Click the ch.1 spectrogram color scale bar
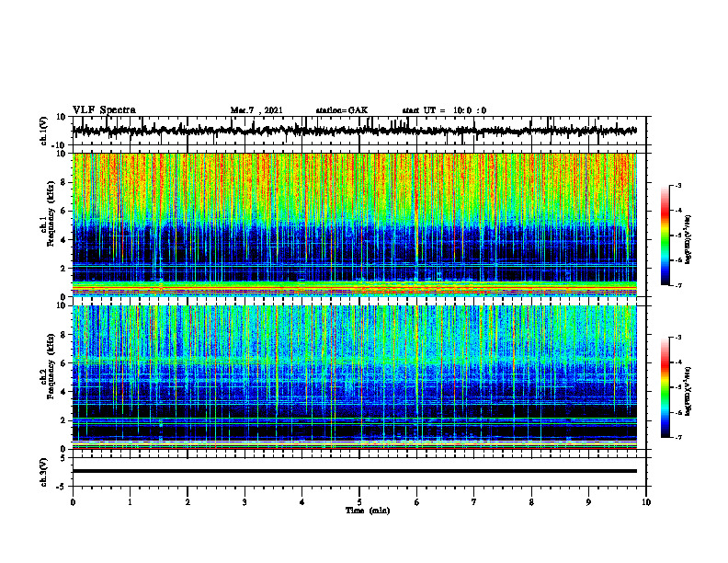The width and height of the screenshot is (728, 563). coord(665,236)
